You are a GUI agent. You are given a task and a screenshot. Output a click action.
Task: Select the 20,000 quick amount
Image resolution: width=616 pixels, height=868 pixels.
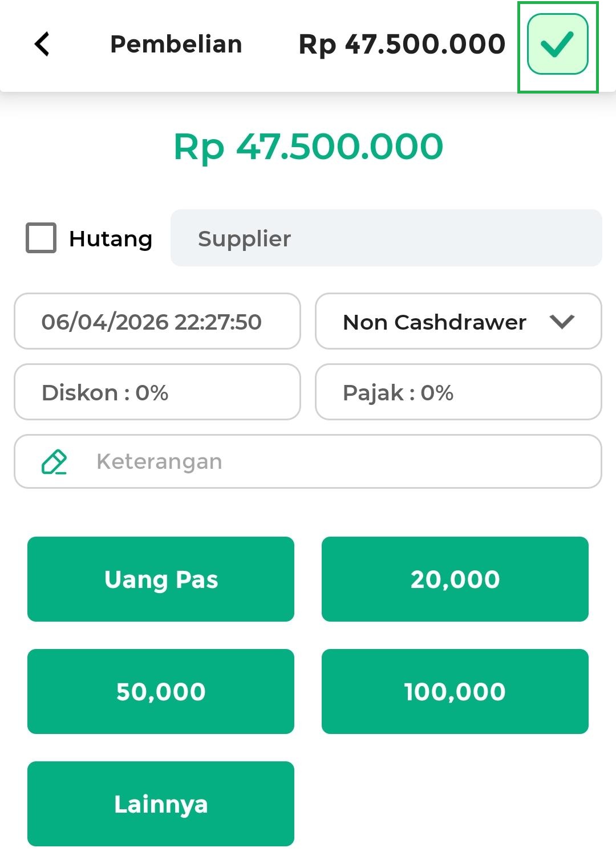(455, 579)
